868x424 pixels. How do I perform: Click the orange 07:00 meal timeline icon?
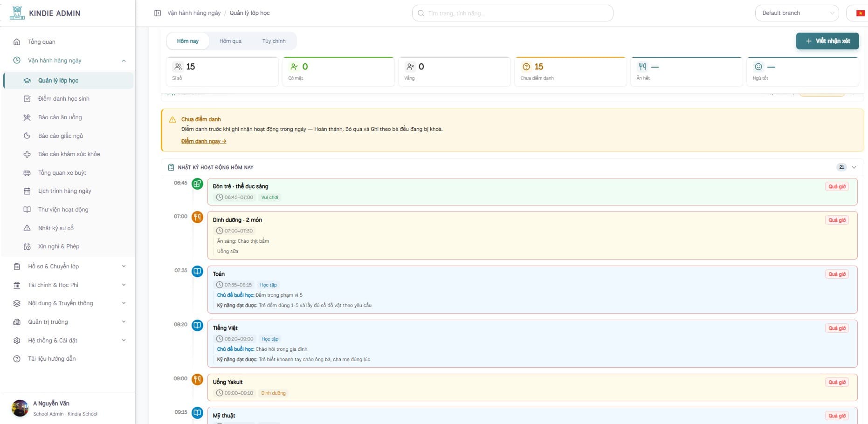198,217
